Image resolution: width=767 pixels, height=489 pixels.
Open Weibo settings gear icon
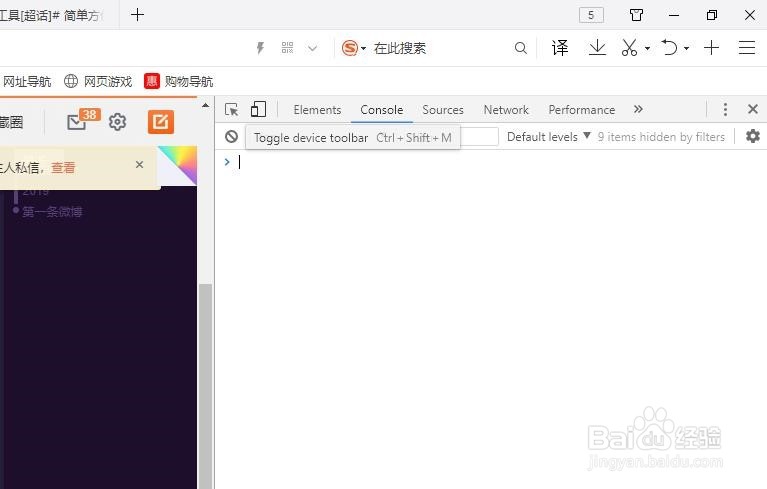coord(117,122)
